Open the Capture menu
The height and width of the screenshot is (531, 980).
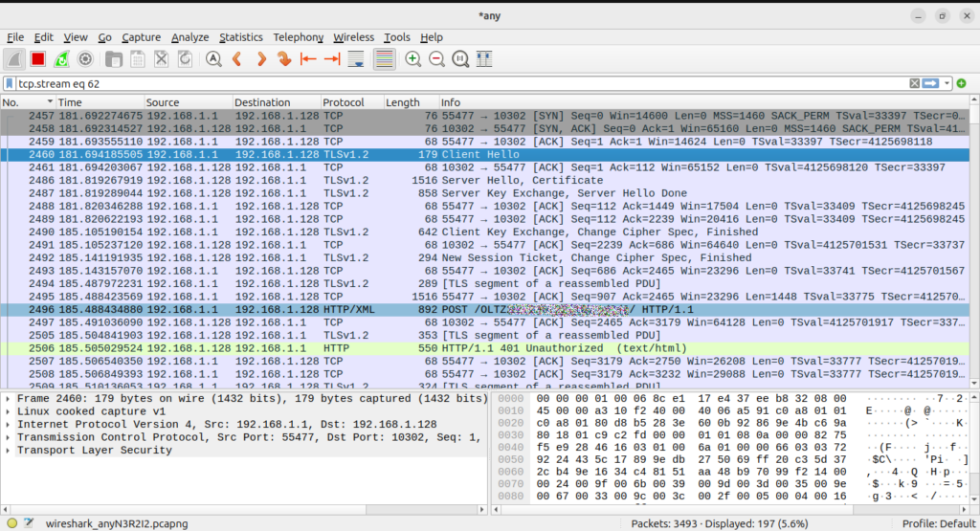141,37
